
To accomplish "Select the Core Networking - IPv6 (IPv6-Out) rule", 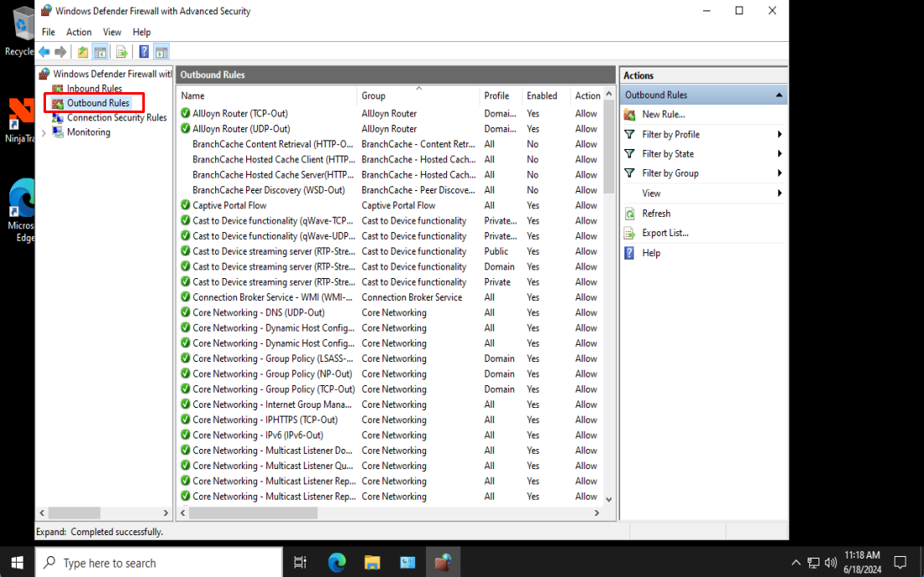I will pyautogui.click(x=258, y=435).
